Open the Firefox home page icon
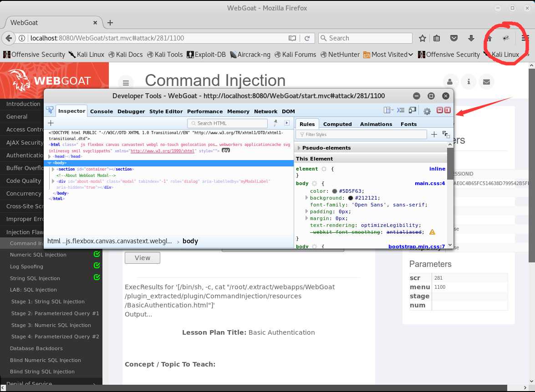 pyautogui.click(x=489, y=38)
